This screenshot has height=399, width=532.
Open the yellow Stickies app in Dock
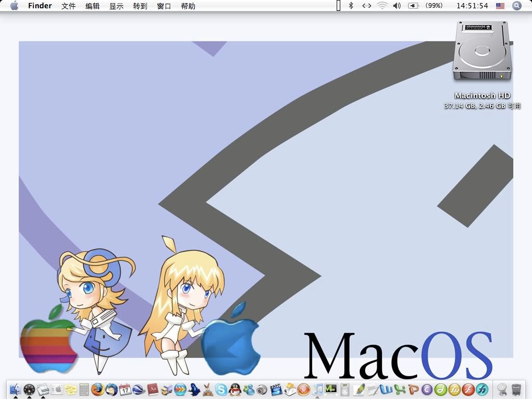tap(71, 389)
